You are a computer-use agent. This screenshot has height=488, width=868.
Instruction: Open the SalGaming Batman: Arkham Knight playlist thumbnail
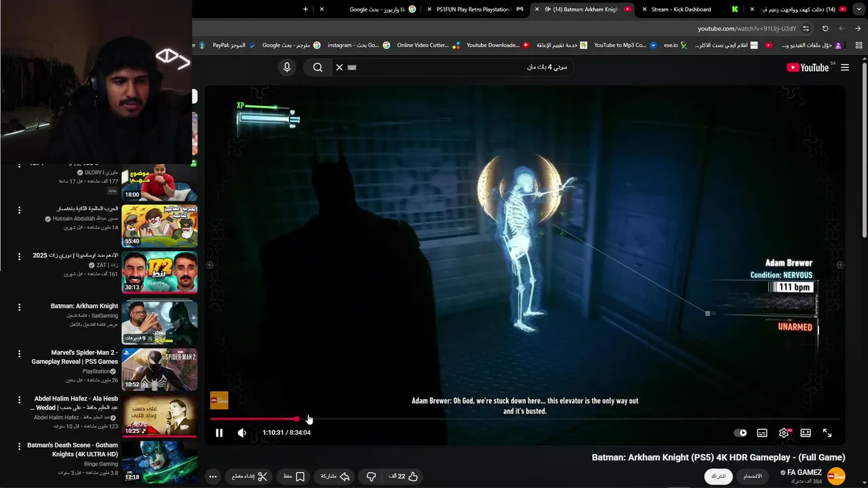click(x=159, y=323)
